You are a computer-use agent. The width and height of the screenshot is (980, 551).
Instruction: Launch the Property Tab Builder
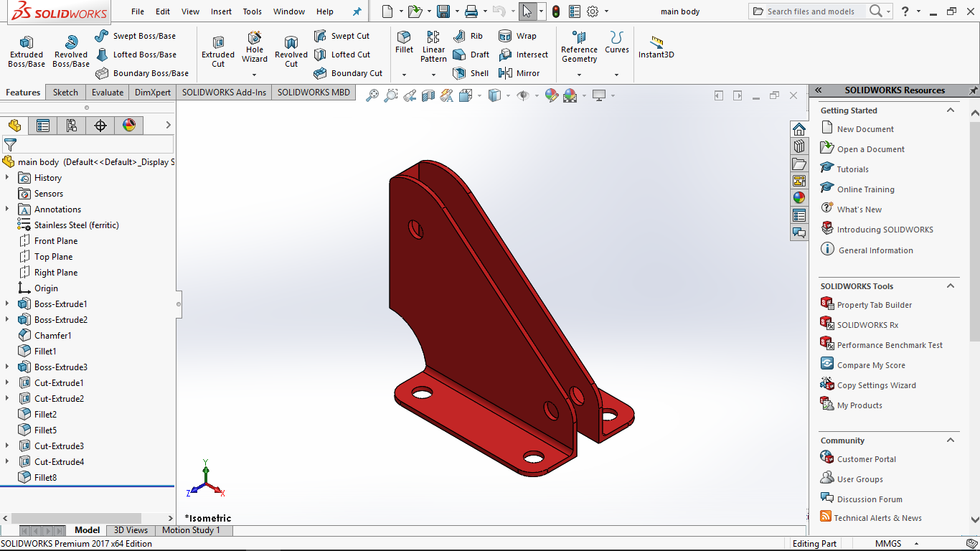(x=875, y=305)
